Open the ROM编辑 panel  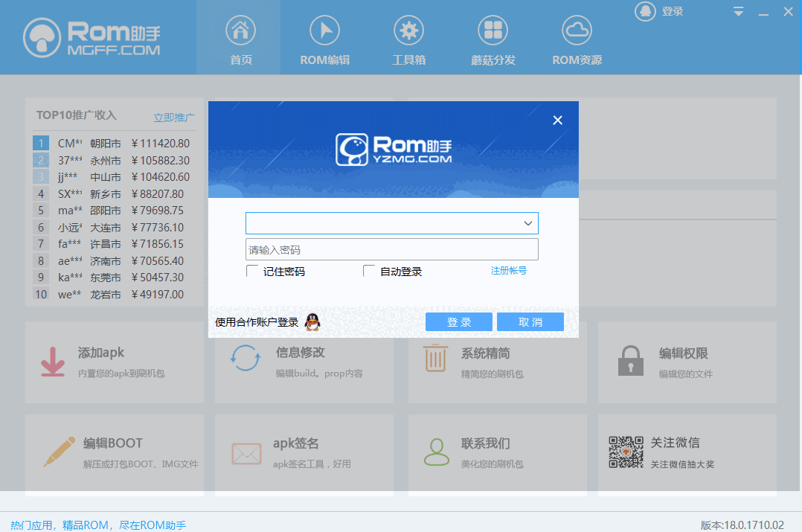pos(324,37)
